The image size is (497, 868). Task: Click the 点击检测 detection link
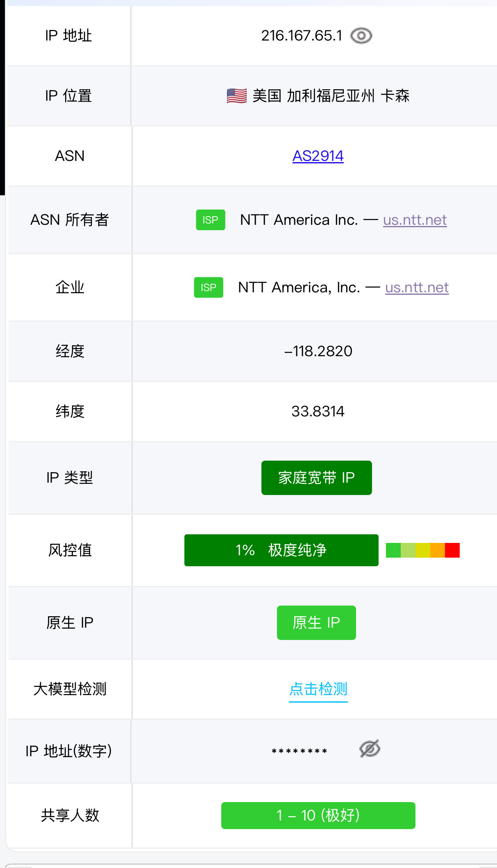coord(318,689)
